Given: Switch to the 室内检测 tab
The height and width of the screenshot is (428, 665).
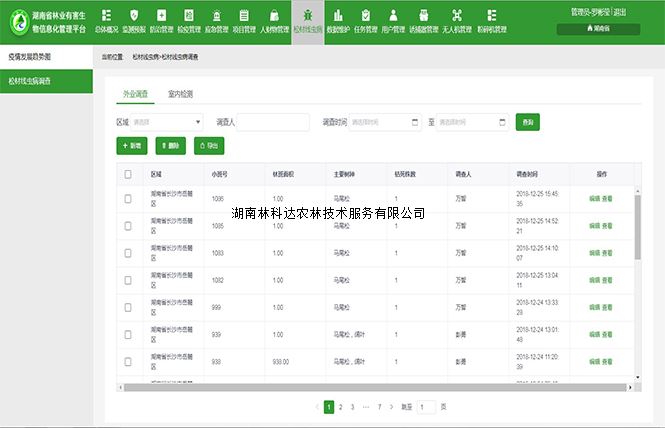Looking at the screenshot, I should coord(181,94).
